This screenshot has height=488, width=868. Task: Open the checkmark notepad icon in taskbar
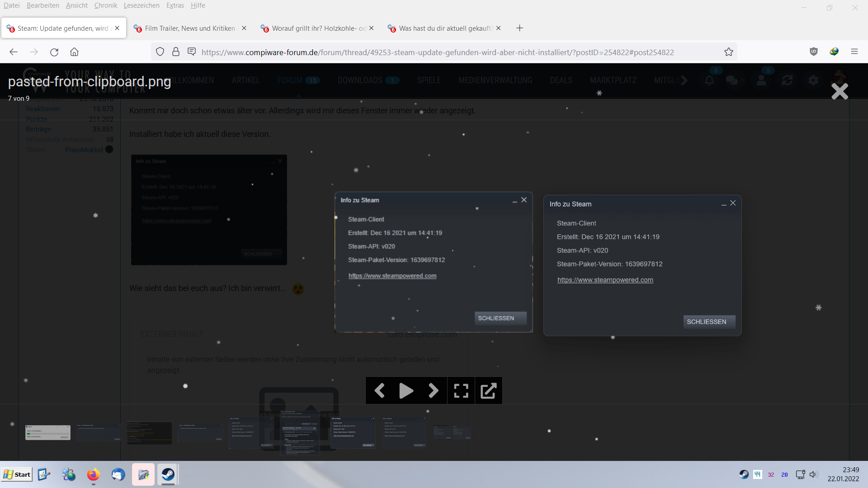click(x=44, y=474)
